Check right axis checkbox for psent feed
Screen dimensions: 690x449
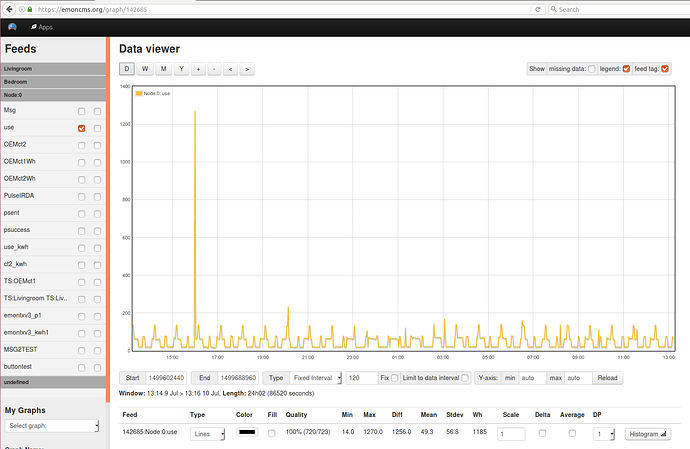97,214
